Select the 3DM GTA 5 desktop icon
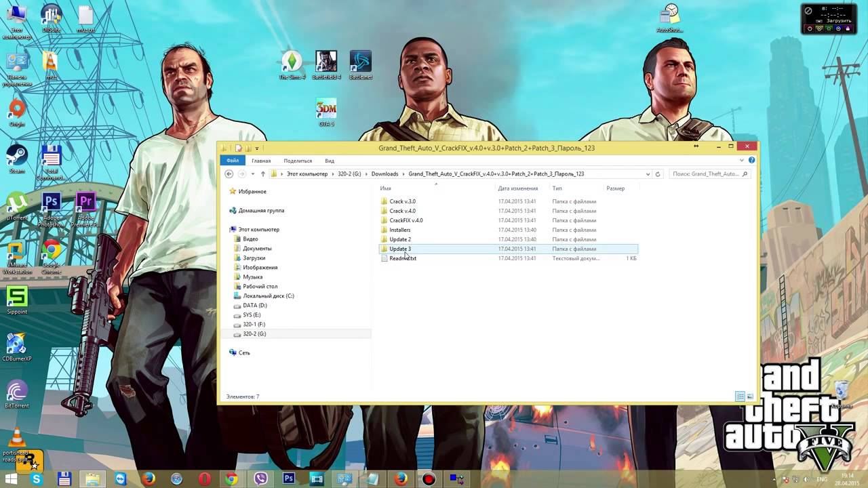This screenshot has width=868, height=488. (x=326, y=113)
